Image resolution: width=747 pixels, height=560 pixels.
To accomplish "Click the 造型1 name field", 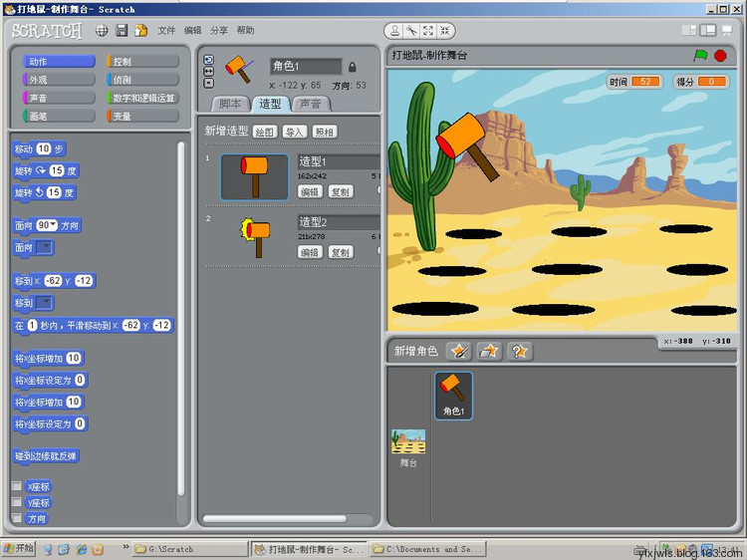I will 340,162.
